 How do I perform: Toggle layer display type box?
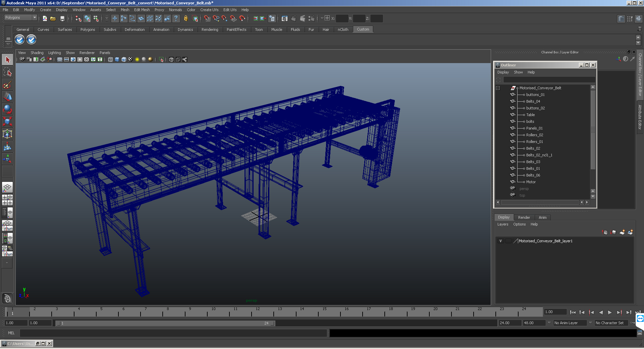pyautogui.click(x=508, y=241)
